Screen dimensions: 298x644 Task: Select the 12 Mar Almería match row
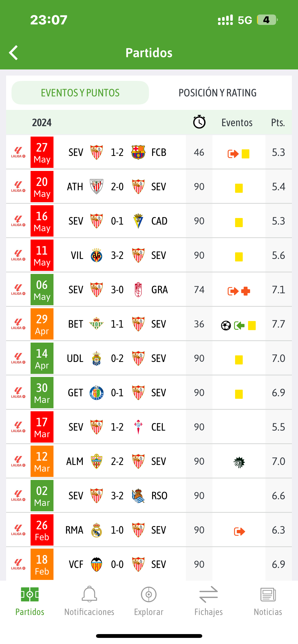click(x=149, y=461)
